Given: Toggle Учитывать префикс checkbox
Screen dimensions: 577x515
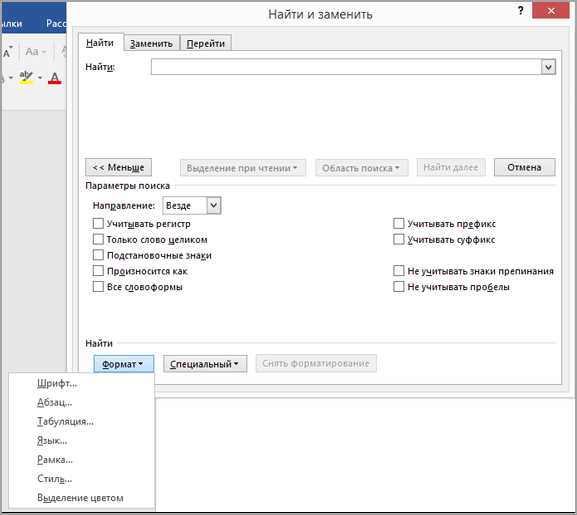Looking at the screenshot, I should pos(399,224).
